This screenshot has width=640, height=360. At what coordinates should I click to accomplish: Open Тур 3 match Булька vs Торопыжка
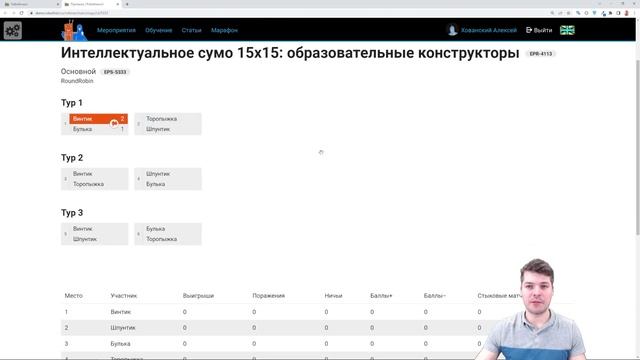(x=168, y=234)
